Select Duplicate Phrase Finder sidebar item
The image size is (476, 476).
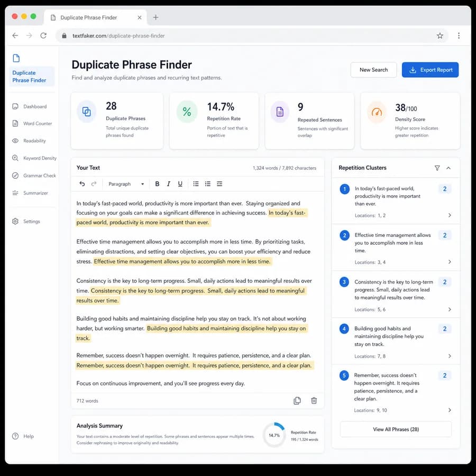(32, 77)
